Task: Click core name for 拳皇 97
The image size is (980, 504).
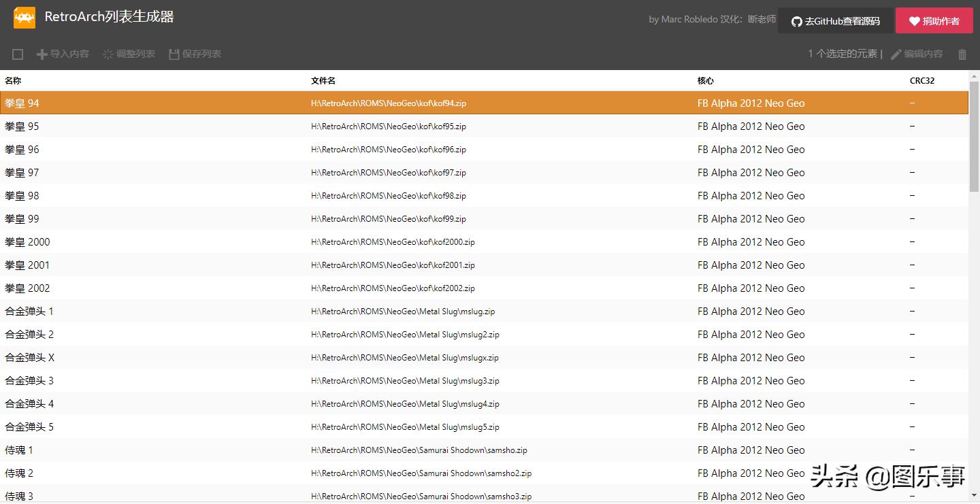Action: 751,173
